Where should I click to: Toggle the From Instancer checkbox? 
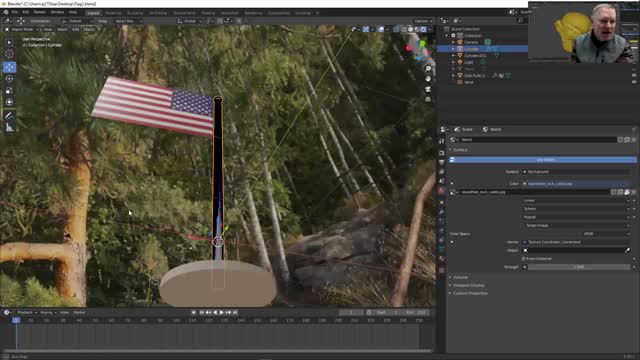tap(524, 259)
